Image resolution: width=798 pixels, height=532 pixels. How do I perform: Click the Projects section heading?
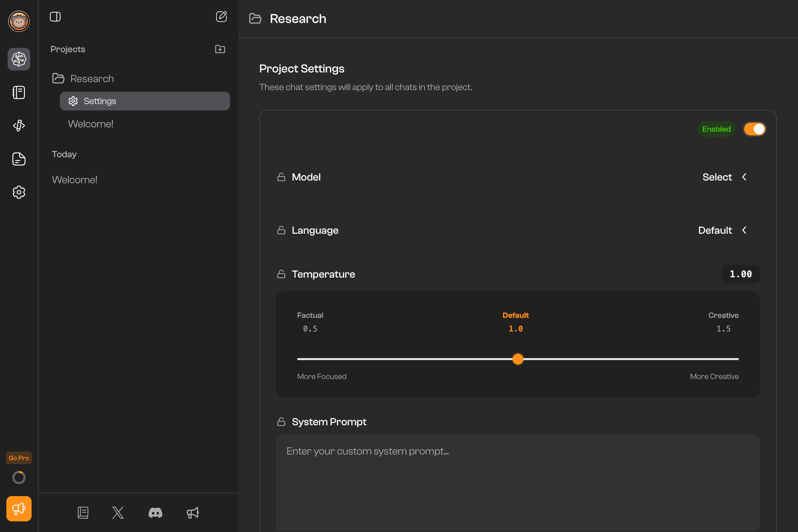point(68,49)
